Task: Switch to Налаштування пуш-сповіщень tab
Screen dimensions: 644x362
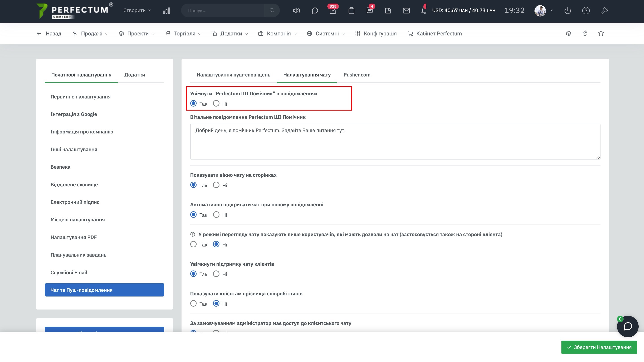Action: (x=233, y=75)
